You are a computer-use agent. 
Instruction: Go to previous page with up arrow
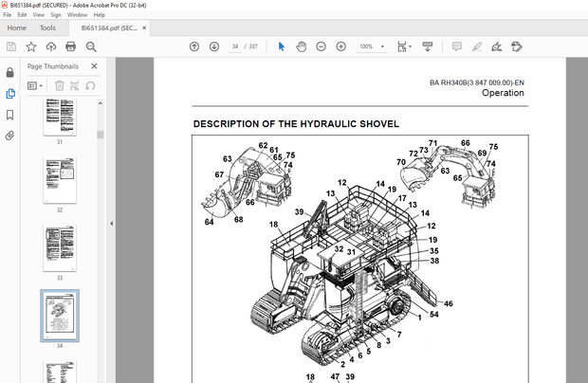coord(194,46)
